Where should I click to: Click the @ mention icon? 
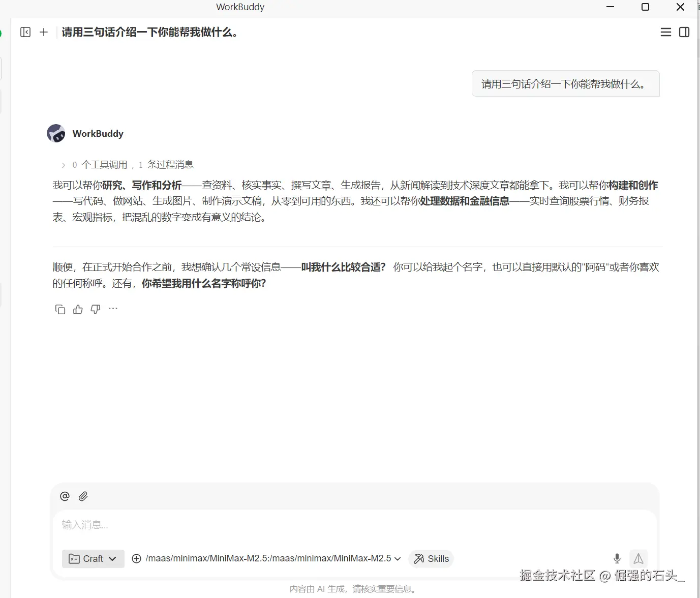65,496
